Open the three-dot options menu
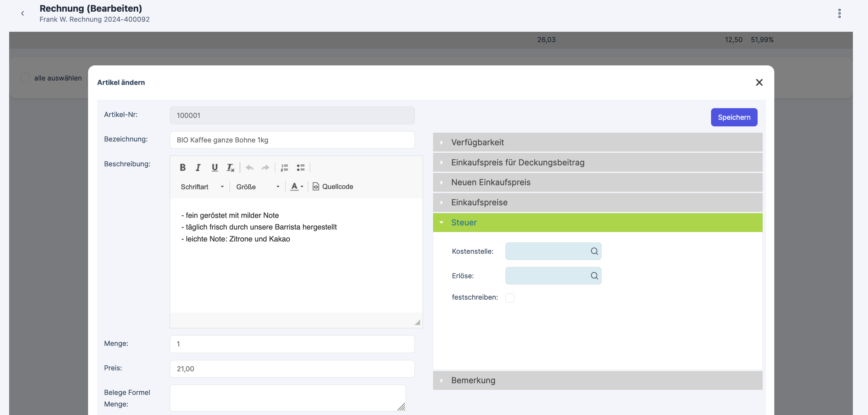Screen dimensions: 868x415 pyautogui.click(x=839, y=14)
